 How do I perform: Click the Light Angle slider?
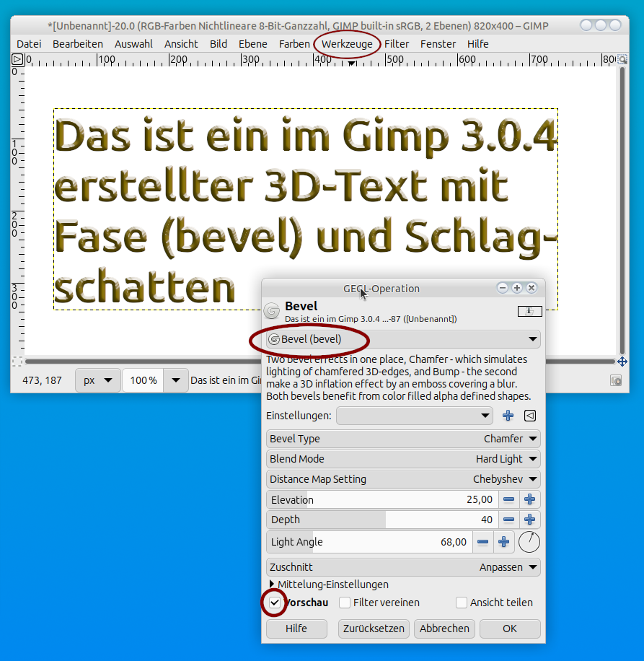369,542
